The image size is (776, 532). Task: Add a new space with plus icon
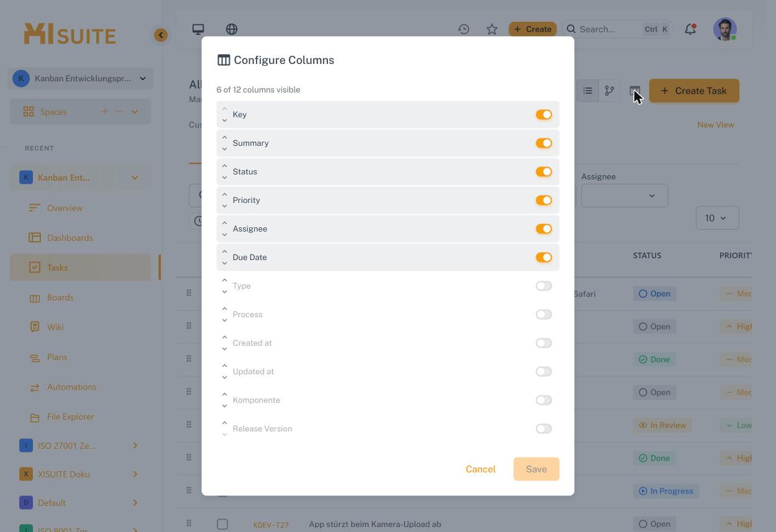[104, 112]
